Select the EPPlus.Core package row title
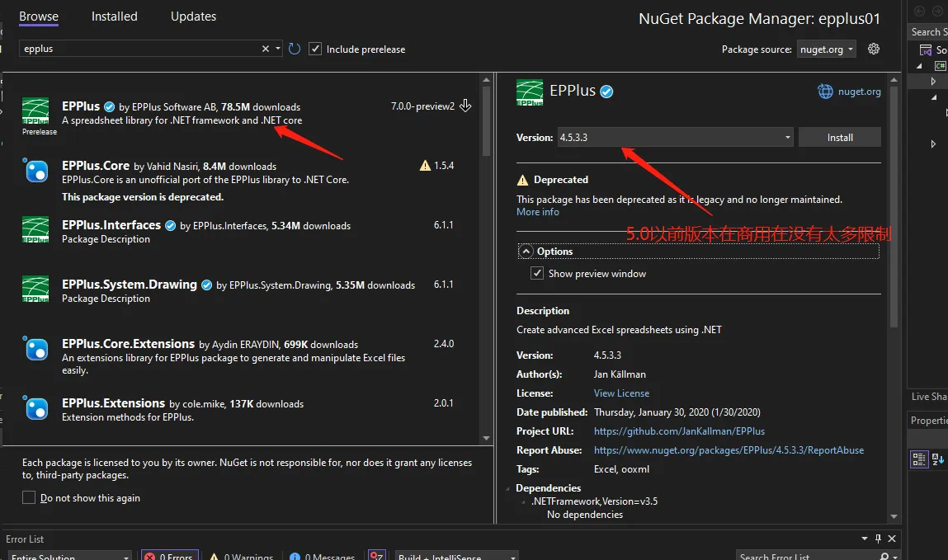 pos(96,166)
